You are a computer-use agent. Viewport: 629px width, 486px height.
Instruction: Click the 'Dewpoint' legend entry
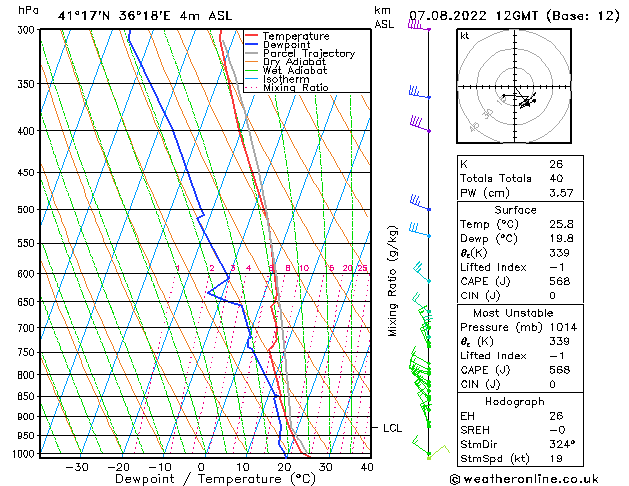click(x=286, y=45)
